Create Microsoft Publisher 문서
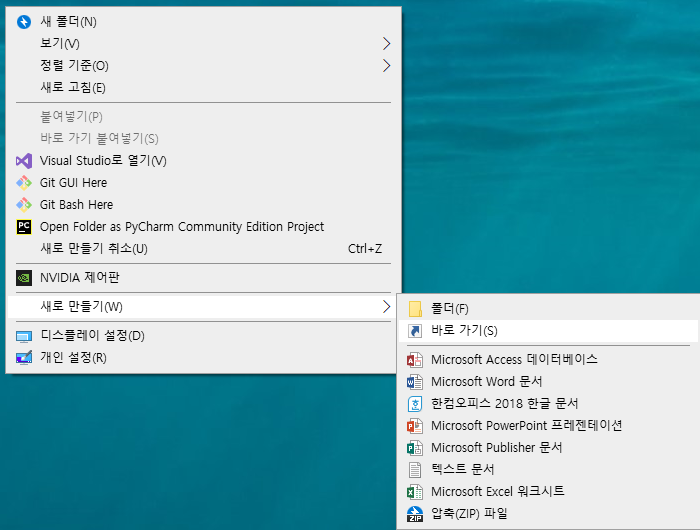This screenshot has width=700, height=530. click(x=548, y=447)
